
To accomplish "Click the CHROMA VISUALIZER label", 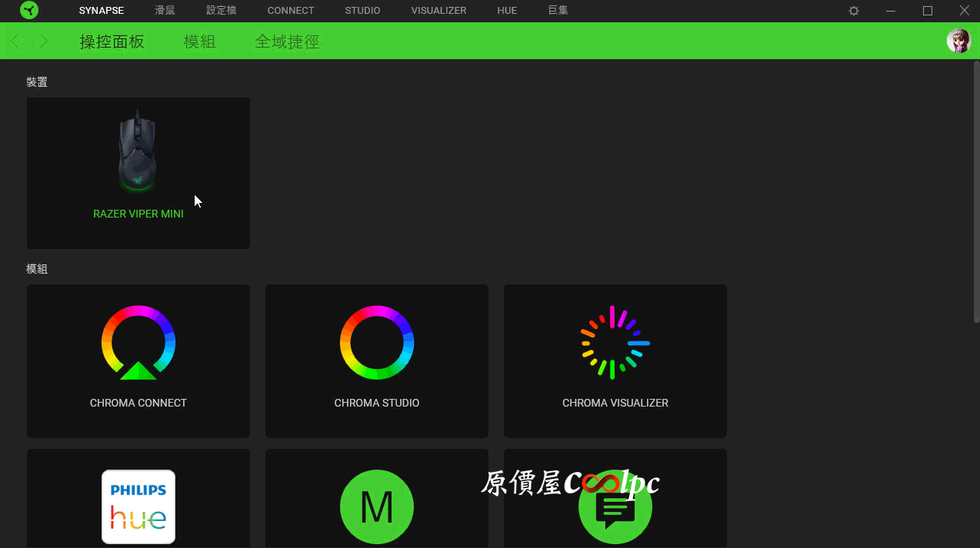I will [615, 403].
